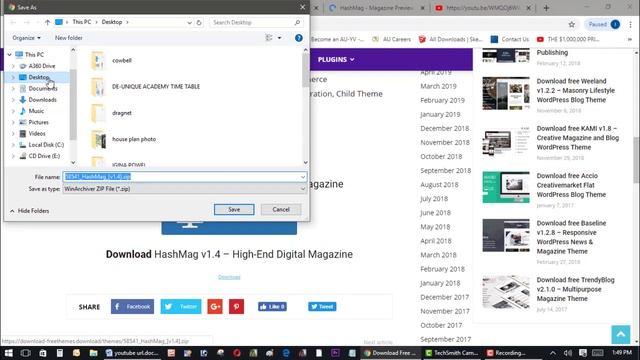Screen dimensions: 640x360
Task: Share the post on Facebook
Action: pos(132,307)
